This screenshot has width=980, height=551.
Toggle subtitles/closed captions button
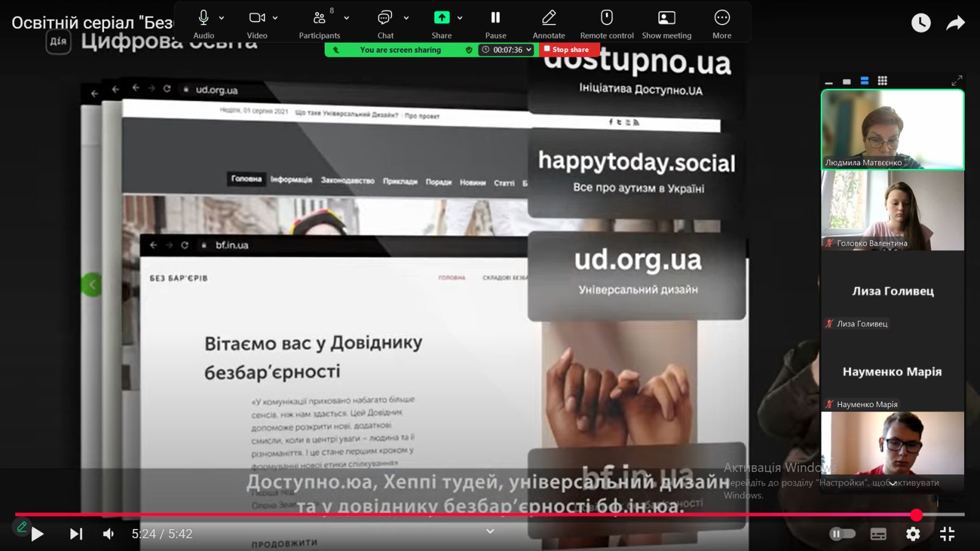click(x=878, y=534)
